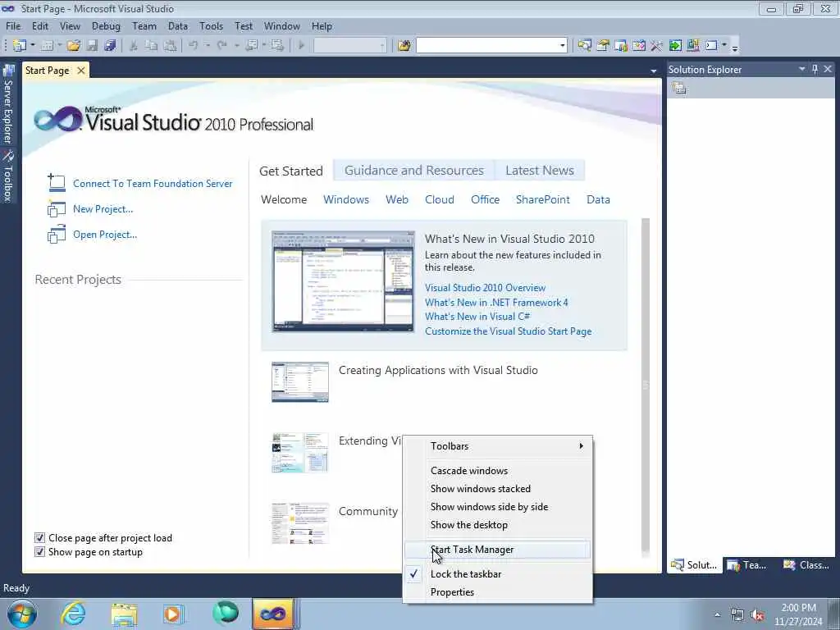Click Connect To Team Foundation Server link
The image size is (840, 630).
tap(153, 183)
